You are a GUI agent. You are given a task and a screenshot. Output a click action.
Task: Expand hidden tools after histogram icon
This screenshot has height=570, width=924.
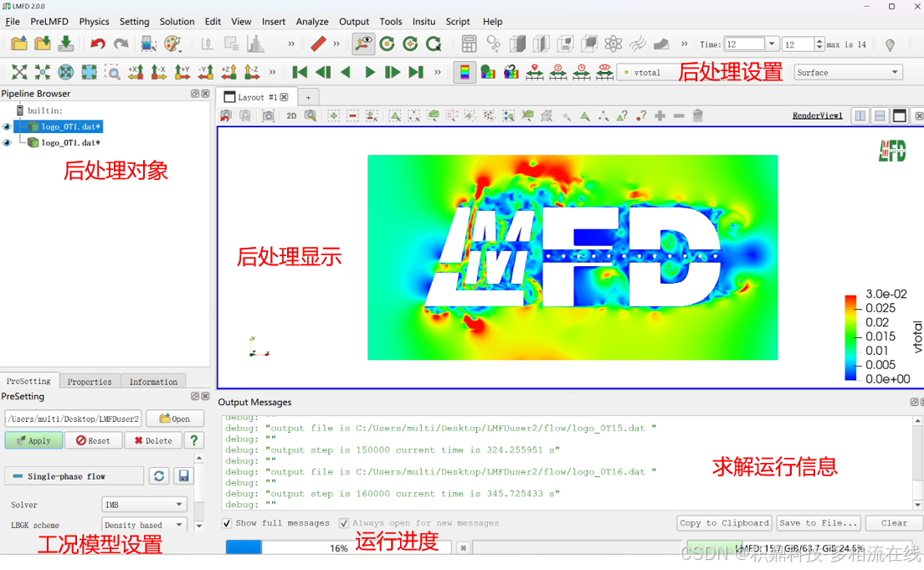point(290,44)
